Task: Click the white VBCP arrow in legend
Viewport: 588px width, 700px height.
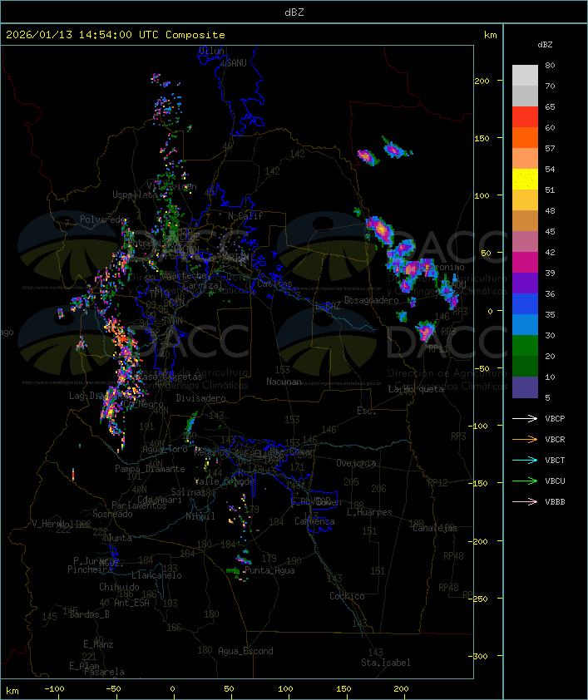Action: [526, 419]
